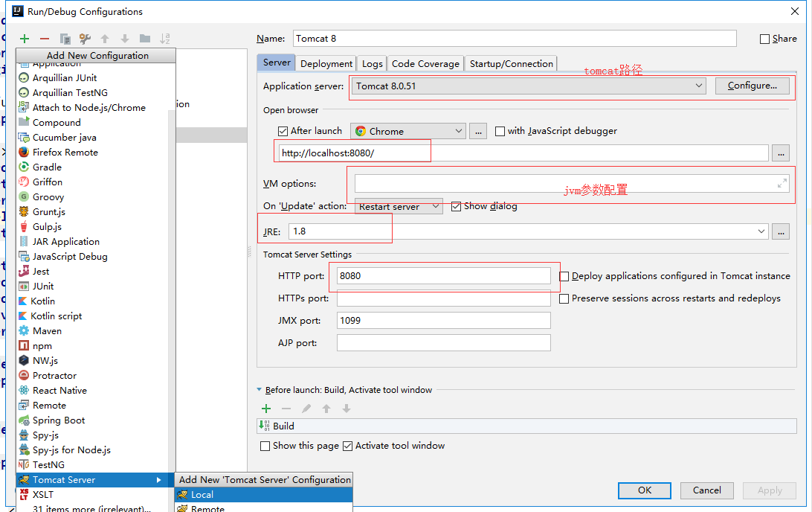The height and width of the screenshot is (512, 812).
Task: Create a new folder for configurations
Action: pos(146,39)
